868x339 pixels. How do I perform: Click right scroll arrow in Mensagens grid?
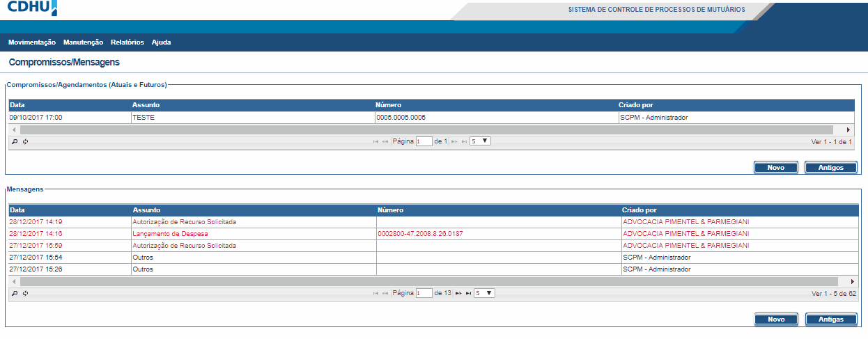[853, 281]
